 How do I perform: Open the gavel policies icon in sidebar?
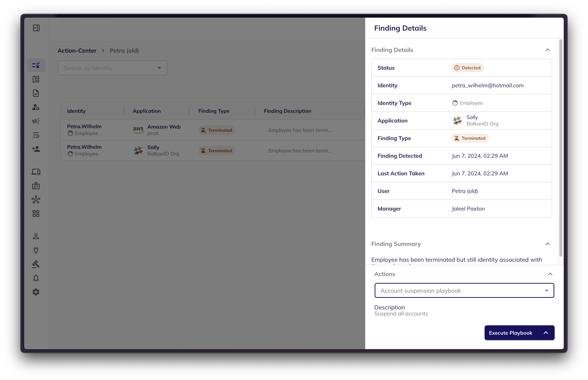click(x=36, y=264)
